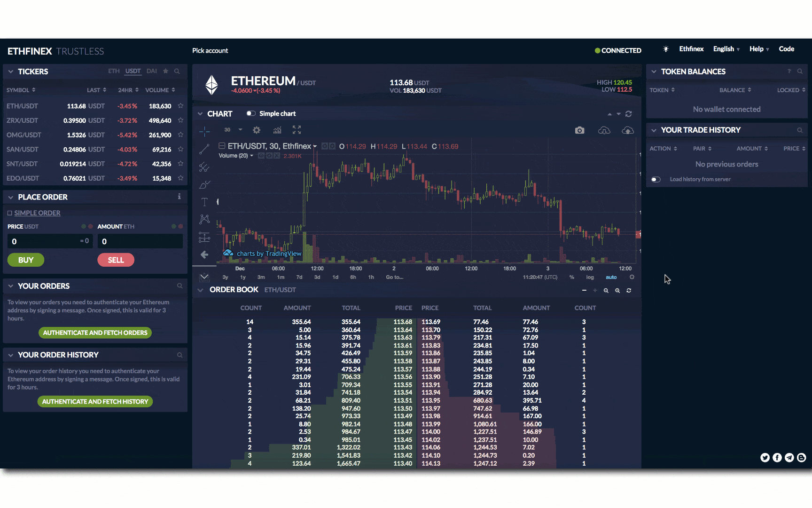Favorite the OMG/USDT ticker star

coord(180,135)
